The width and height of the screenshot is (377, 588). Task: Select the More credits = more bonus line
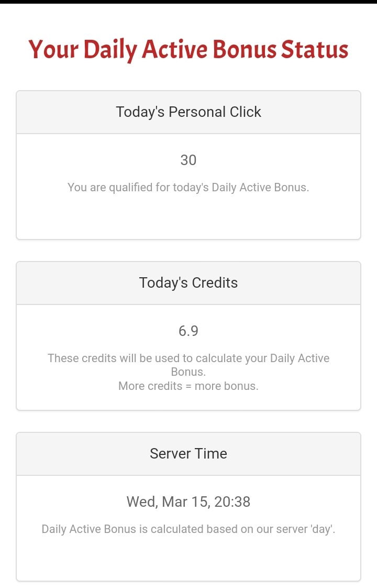coord(188,386)
